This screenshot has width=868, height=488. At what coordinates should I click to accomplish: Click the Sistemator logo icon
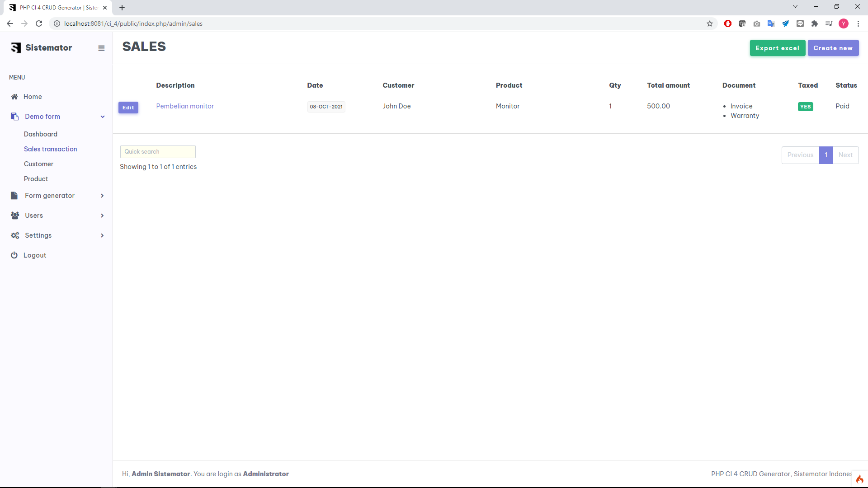(16, 48)
